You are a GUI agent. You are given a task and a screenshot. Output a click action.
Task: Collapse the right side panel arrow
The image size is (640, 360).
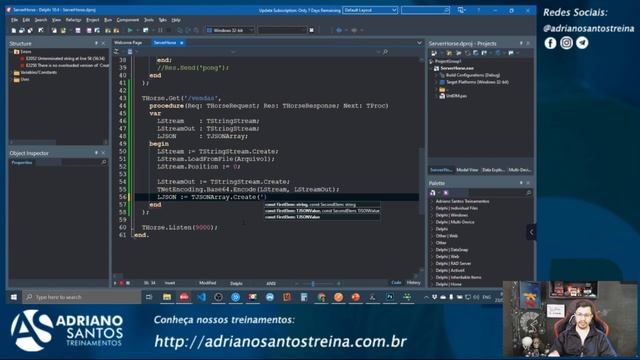[x=531, y=232]
